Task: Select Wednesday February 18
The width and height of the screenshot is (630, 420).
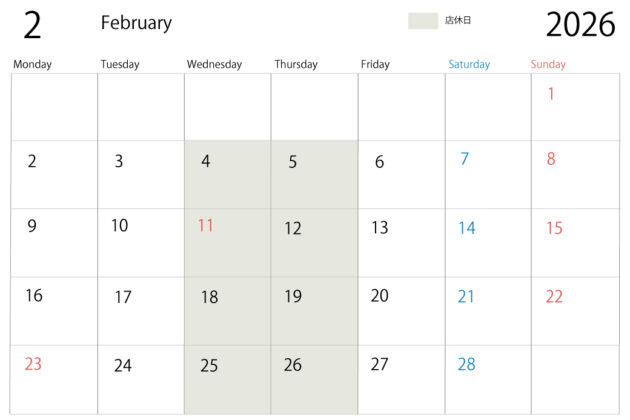Action: coord(209,297)
